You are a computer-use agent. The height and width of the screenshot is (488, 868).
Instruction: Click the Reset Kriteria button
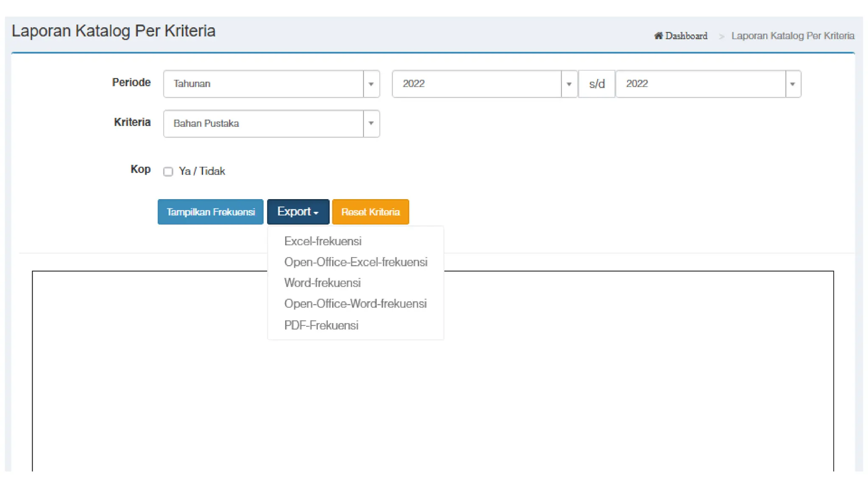pyautogui.click(x=370, y=212)
